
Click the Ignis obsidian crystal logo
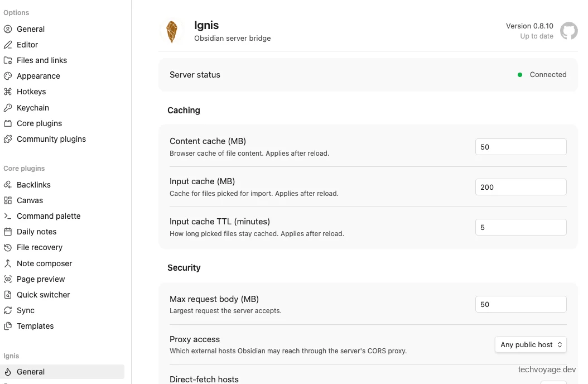[172, 31]
